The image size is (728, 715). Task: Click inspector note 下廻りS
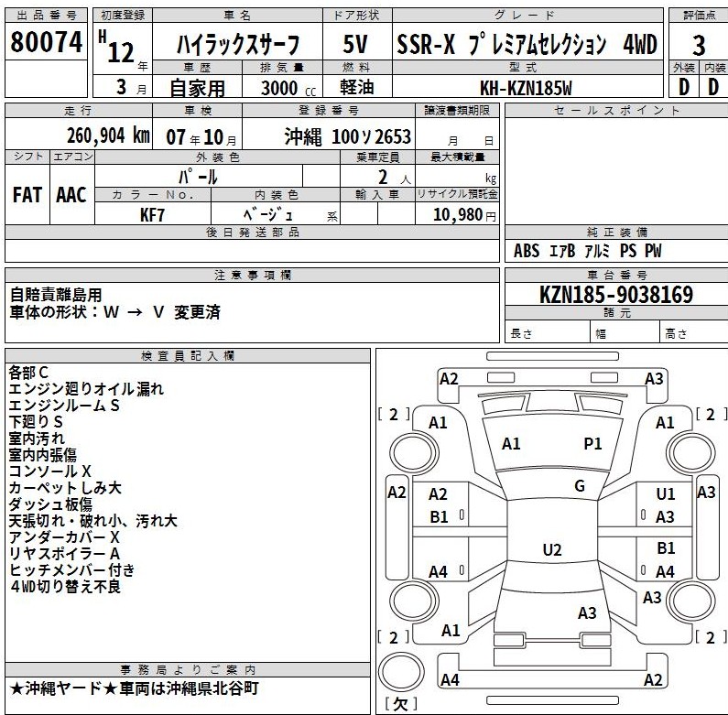tap(36, 421)
